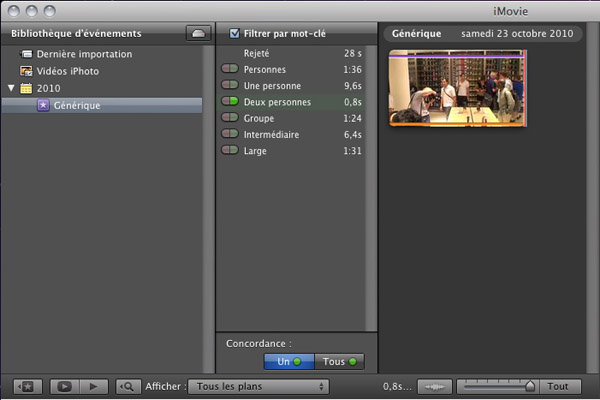Image resolution: width=600 pixels, height=400 pixels.
Task: Click the play from beginning arrow button
Action: [94, 386]
